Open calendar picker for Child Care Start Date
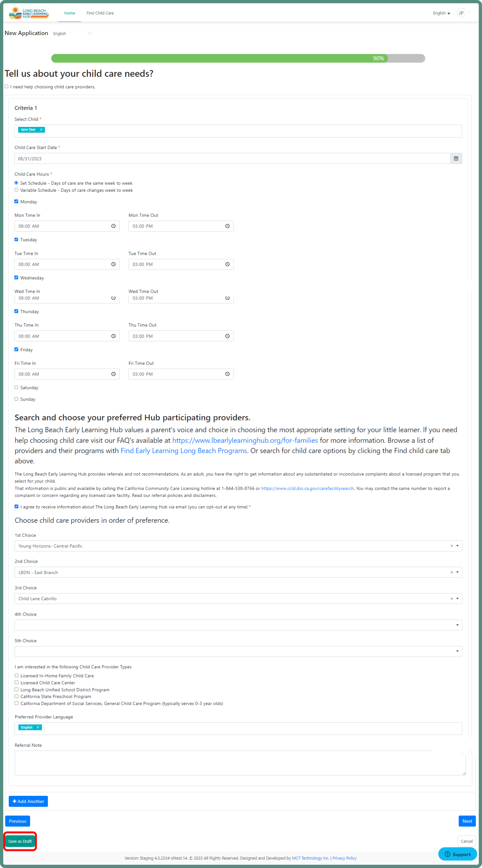Image resolution: width=482 pixels, height=868 pixels. (456, 158)
